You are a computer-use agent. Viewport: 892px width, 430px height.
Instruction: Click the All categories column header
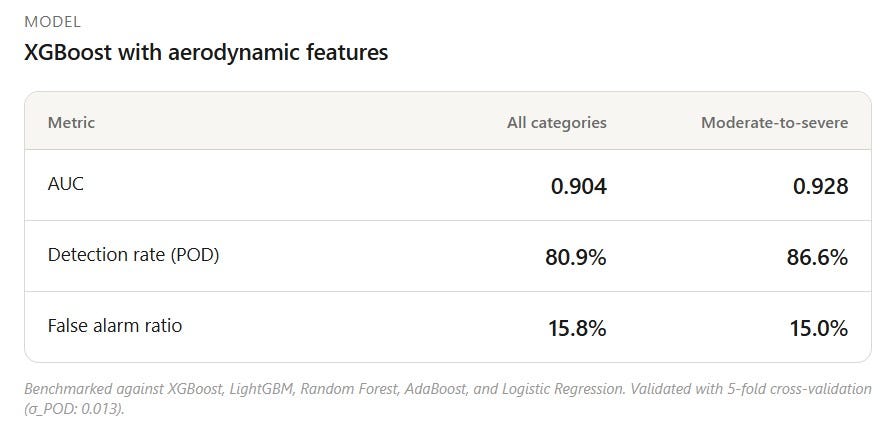pos(556,122)
